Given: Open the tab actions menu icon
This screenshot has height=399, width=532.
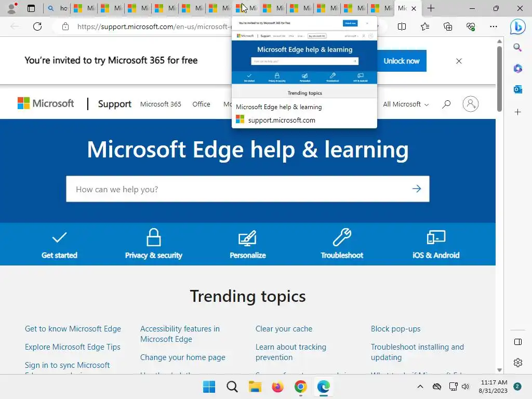Looking at the screenshot, I should (x=31, y=8).
